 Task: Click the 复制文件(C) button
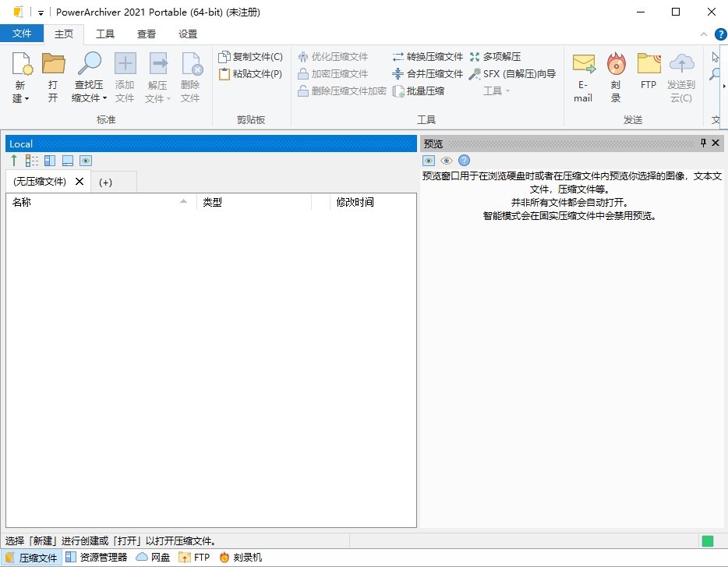[x=252, y=56]
